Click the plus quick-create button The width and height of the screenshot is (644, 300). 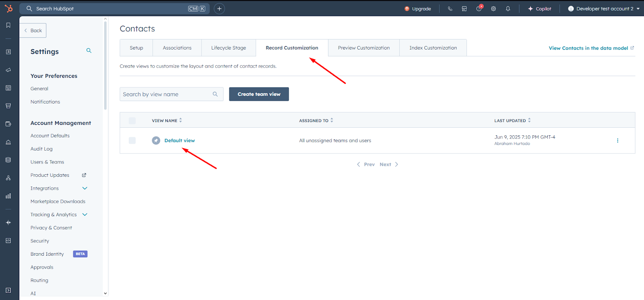click(x=219, y=8)
